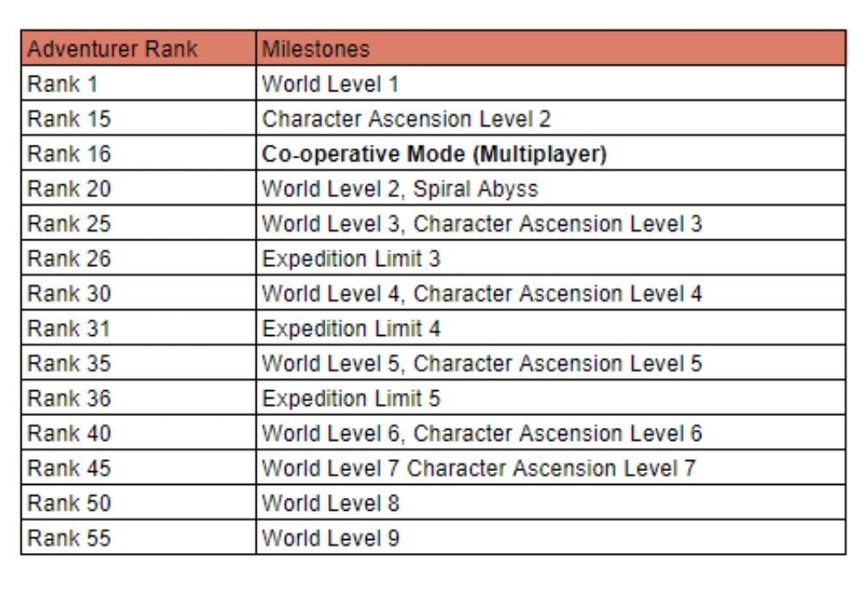The height and width of the screenshot is (590, 868).
Task: Select the Rank 25 cell
Action: [139, 222]
